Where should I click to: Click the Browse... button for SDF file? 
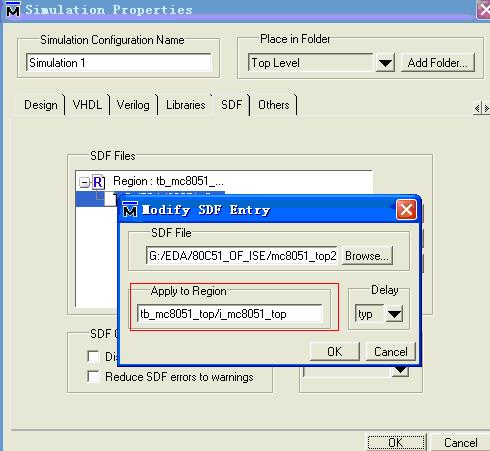pos(367,256)
